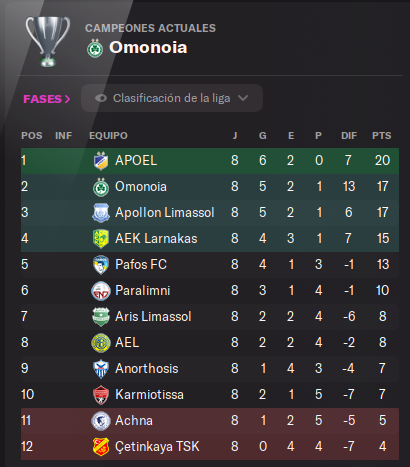Click the EQUIPO column header

[108, 136]
